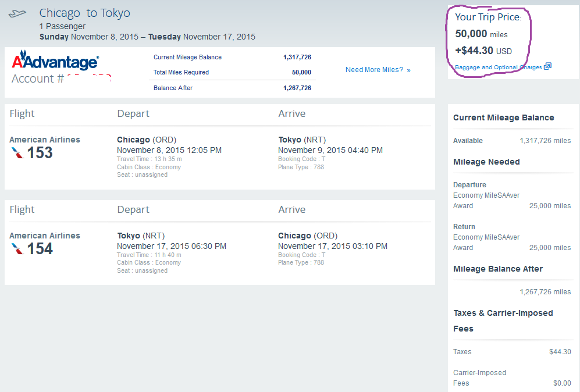The width and height of the screenshot is (580, 392).
Task: Click the American Airlines logo for flight 153
Action: pyautogui.click(x=17, y=153)
